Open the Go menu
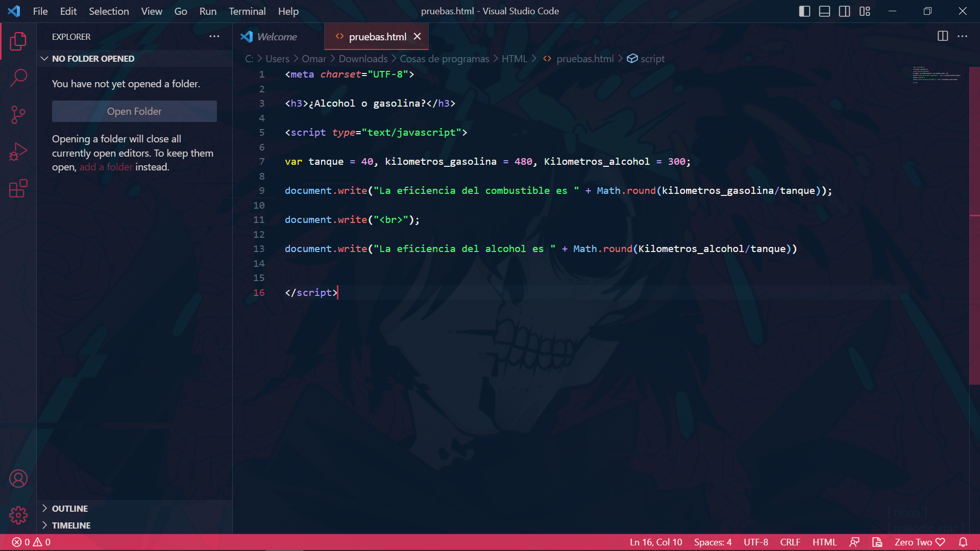This screenshot has width=980, height=551. tap(181, 11)
